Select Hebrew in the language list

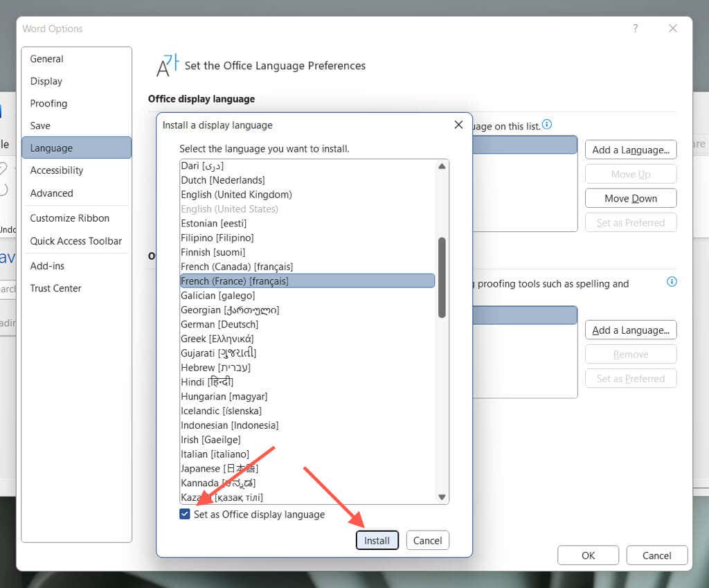pyautogui.click(x=307, y=368)
